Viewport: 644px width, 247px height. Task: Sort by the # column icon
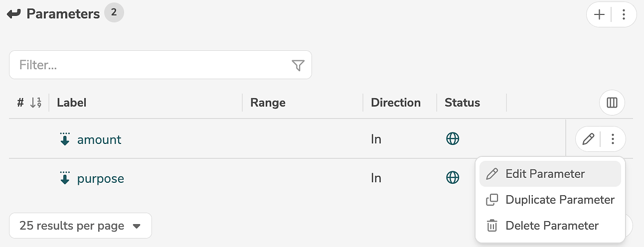(35, 103)
